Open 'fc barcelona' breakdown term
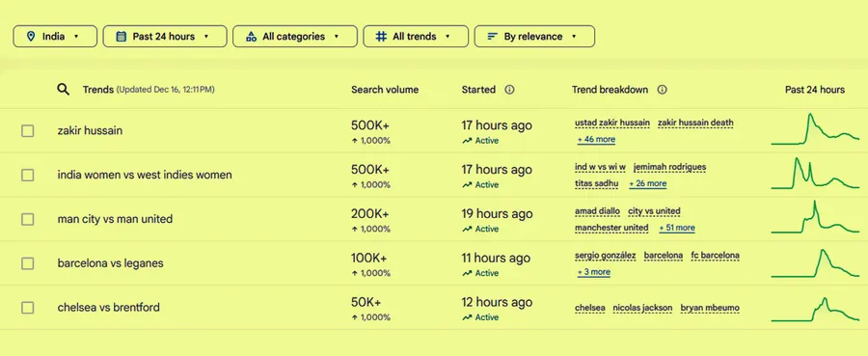 pos(716,256)
